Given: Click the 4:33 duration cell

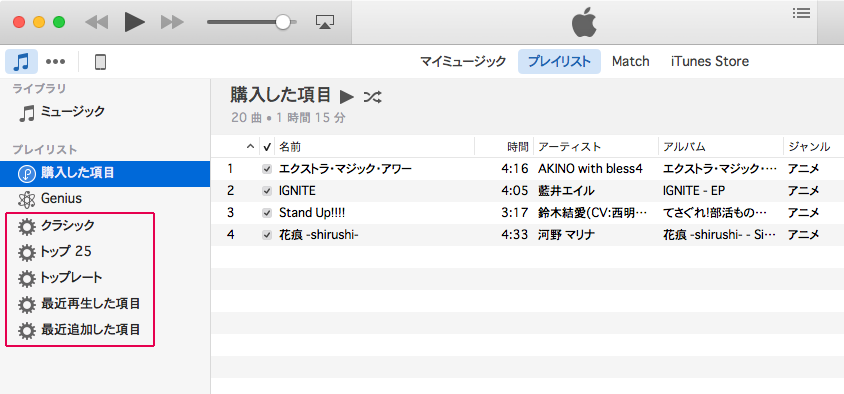Looking at the screenshot, I should 514,235.
